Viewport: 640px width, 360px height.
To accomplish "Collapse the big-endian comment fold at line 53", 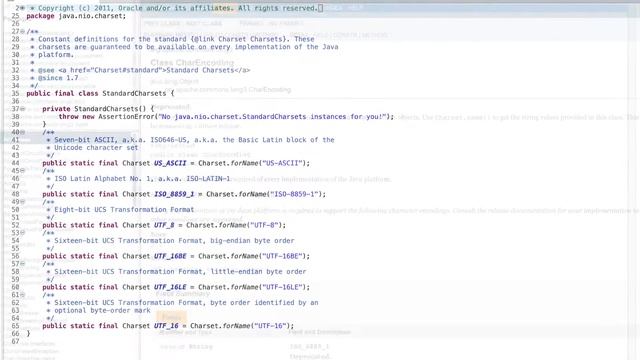I will 22,233.
